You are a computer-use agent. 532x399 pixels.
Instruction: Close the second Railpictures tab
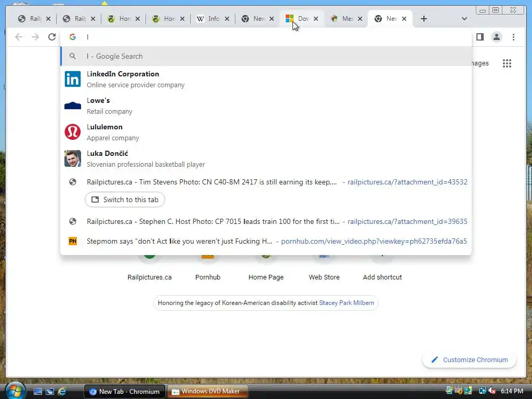(93, 19)
